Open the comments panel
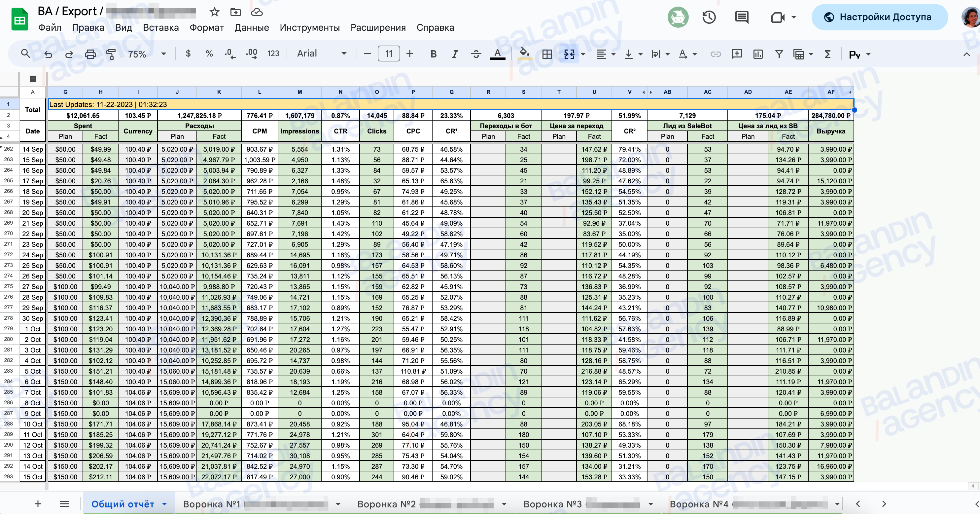980x514 pixels. [742, 17]
